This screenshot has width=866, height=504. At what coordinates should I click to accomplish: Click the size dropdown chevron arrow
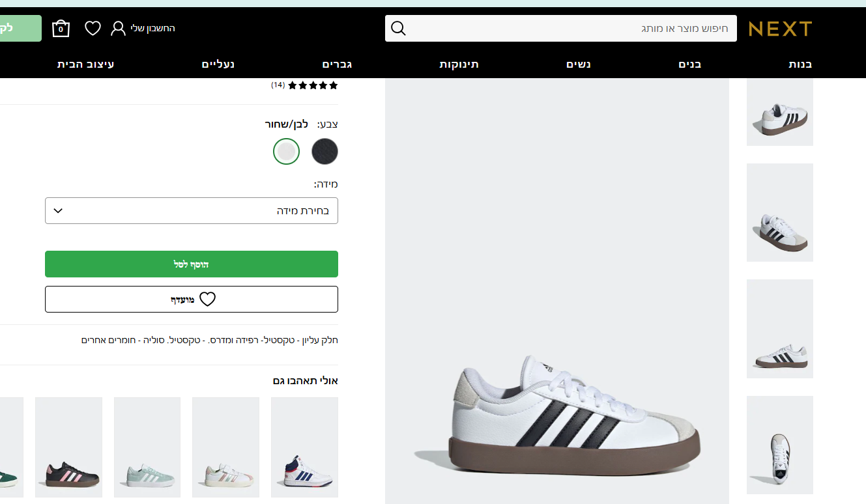pyautogui.click(x=57, y=211)
